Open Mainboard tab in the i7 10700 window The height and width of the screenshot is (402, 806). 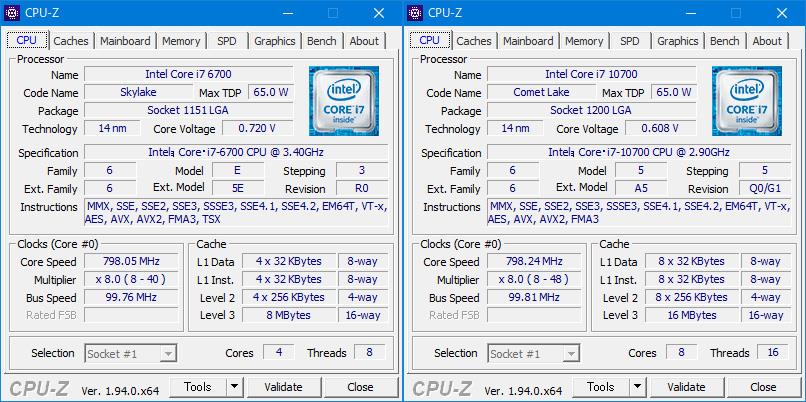(x=528, y=41)
